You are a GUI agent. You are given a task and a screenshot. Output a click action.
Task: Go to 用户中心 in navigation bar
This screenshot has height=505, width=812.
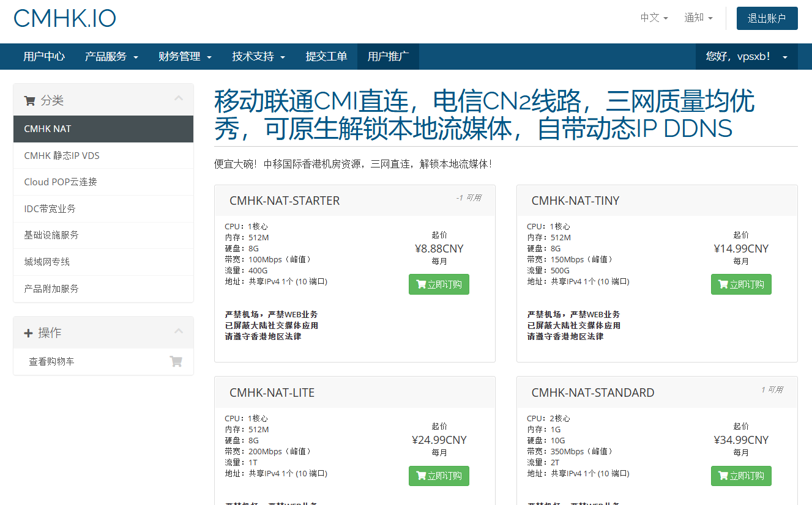point(44,56)
